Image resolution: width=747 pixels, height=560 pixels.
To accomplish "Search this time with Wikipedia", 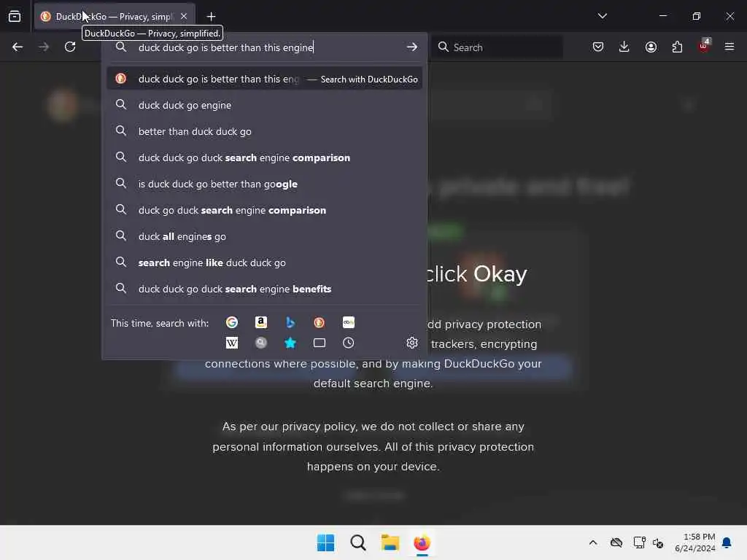I will coord(231,343).
